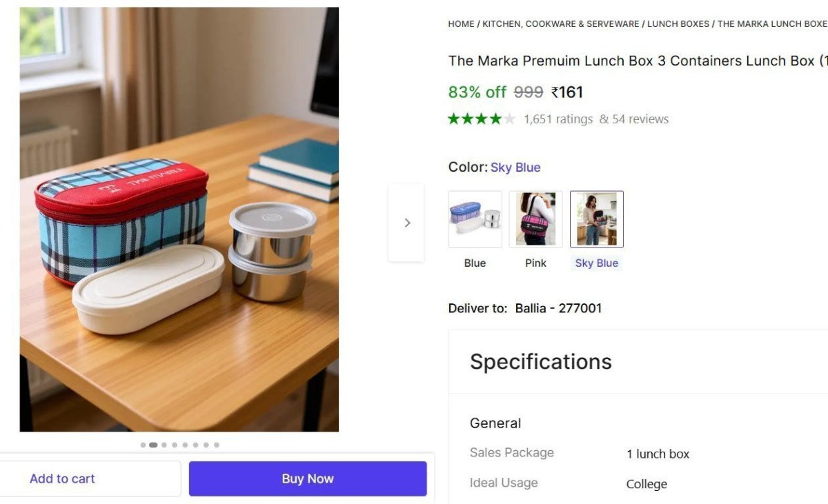Select the Sky Blue variant thumbnail
Image resolution: width=828 pixels, height=504 pixels.
coord(596,219)
